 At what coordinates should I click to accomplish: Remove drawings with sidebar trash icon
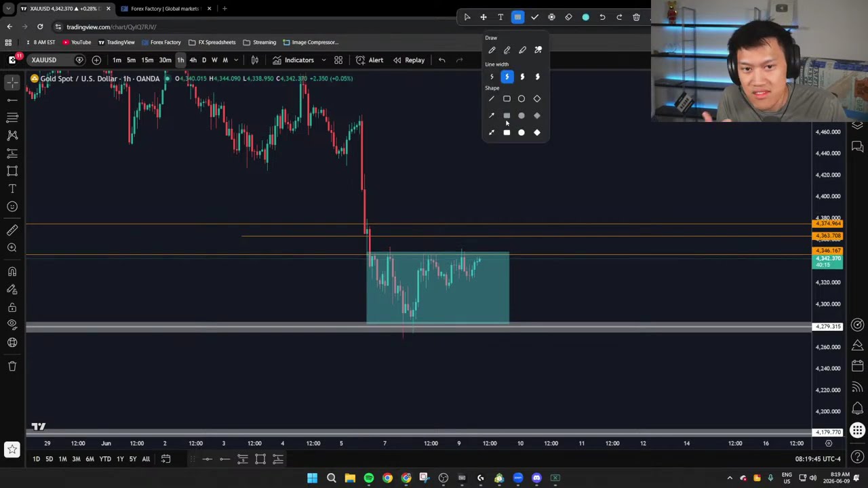coord(12,367)
